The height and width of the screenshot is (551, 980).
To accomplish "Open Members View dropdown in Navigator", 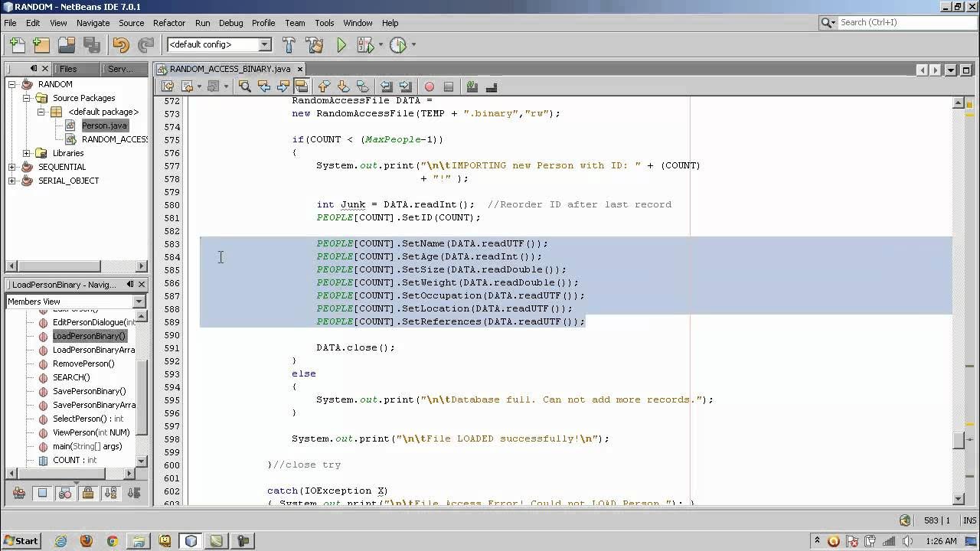I will (x=139, y=302).
